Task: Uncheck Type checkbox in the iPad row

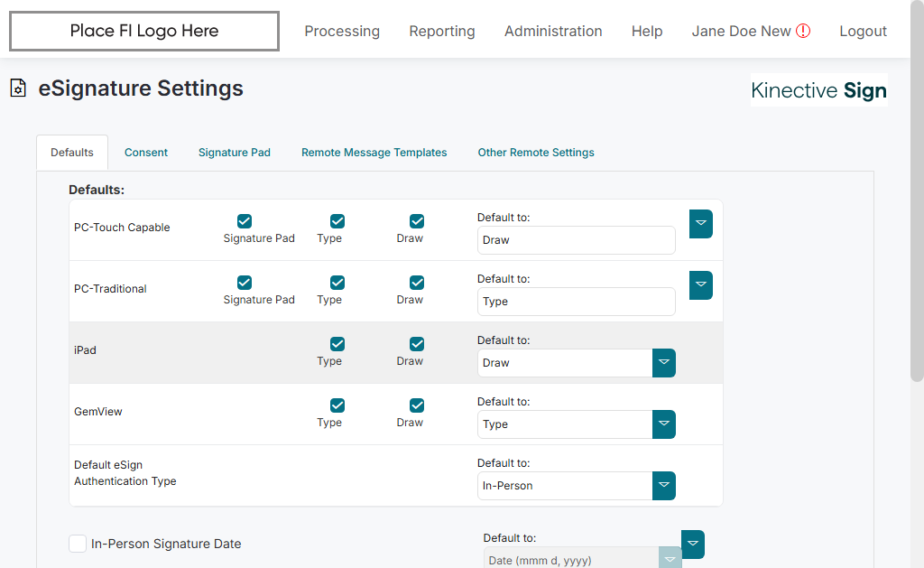Action: coord(337,344)
